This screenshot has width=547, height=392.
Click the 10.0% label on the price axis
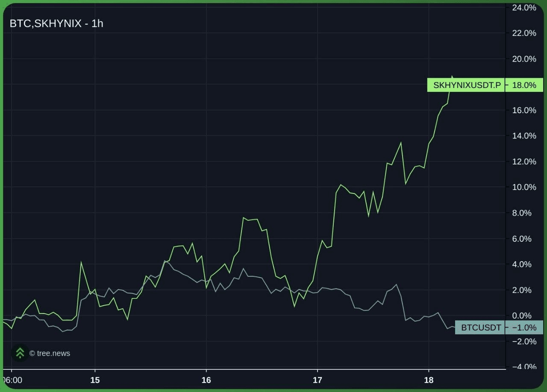point(524,187)
